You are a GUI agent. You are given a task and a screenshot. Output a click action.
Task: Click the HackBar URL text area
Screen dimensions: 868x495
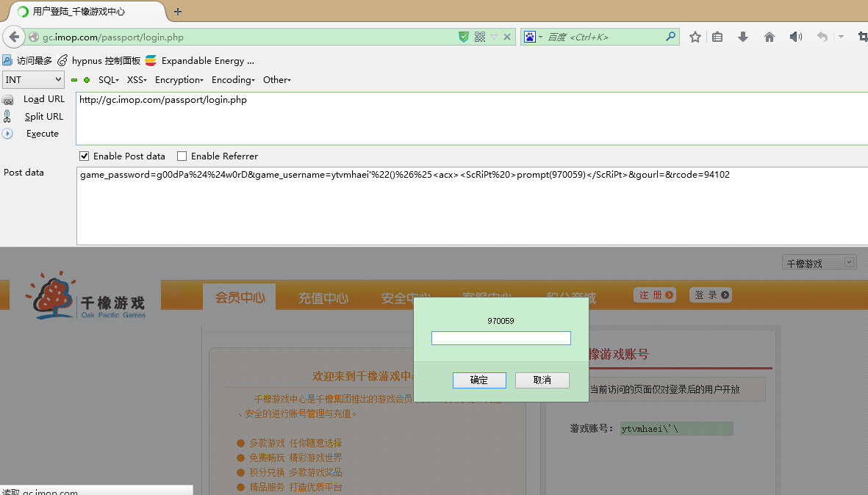[472, 118]
